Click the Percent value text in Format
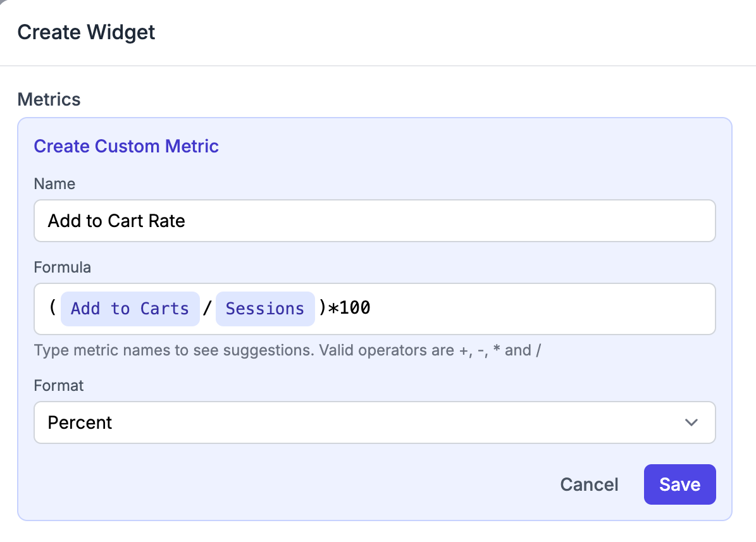The height and width of the screenshot is (542, 756). (80, 422)
